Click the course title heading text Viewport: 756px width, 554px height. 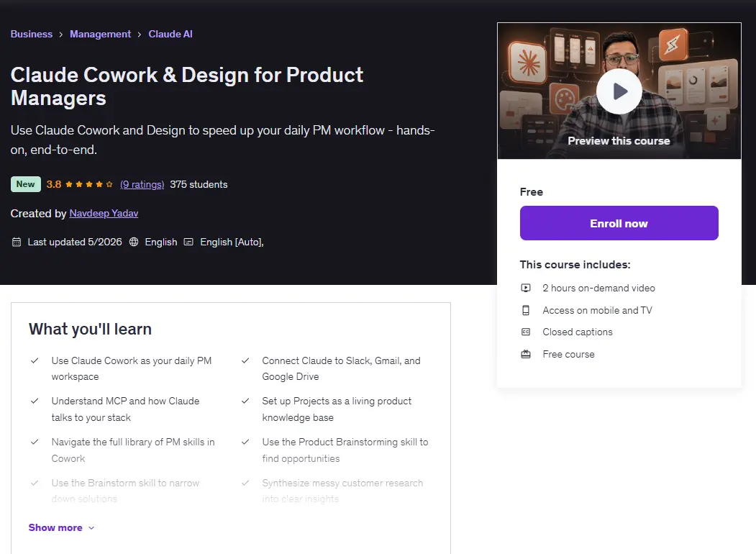coord(187,86)
